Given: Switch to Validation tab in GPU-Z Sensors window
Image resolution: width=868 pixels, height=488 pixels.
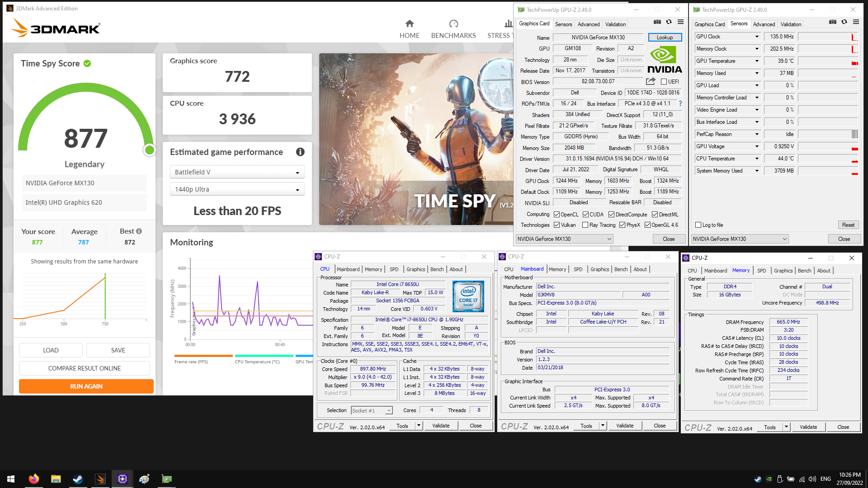Looking at the screenshot, I should [x=791, y=24].
